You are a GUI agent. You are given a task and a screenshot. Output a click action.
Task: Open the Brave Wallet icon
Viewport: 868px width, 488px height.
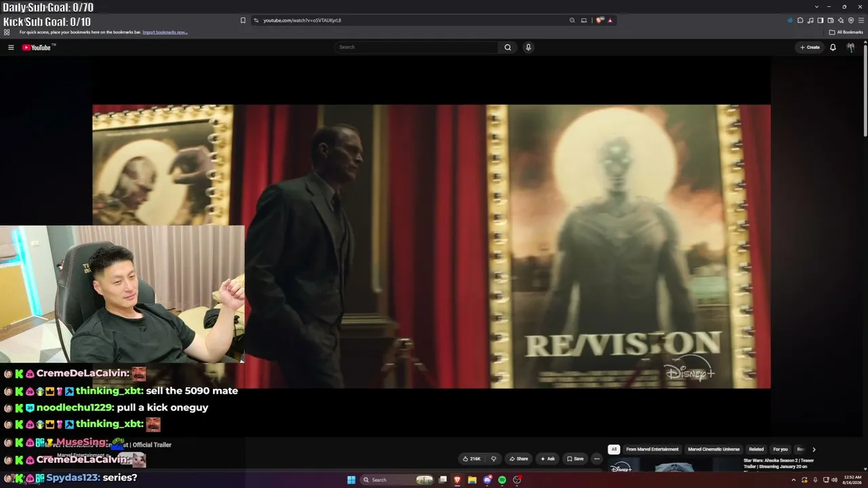click(831, 20)
